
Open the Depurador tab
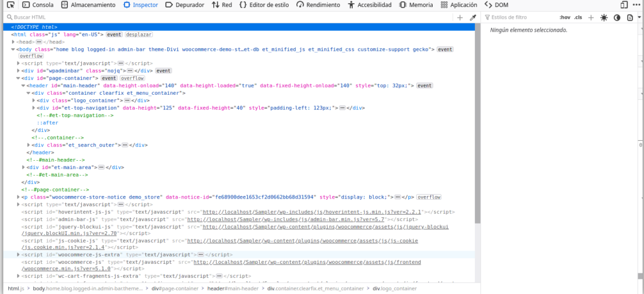185,5
